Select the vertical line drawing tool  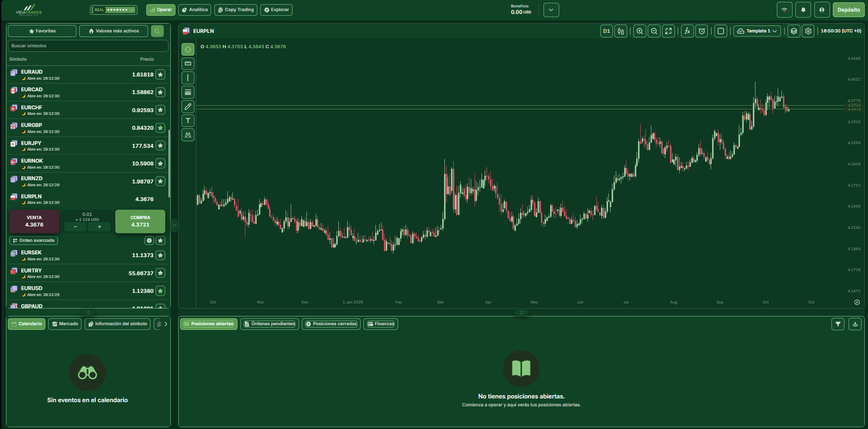(x=188, y=78)
